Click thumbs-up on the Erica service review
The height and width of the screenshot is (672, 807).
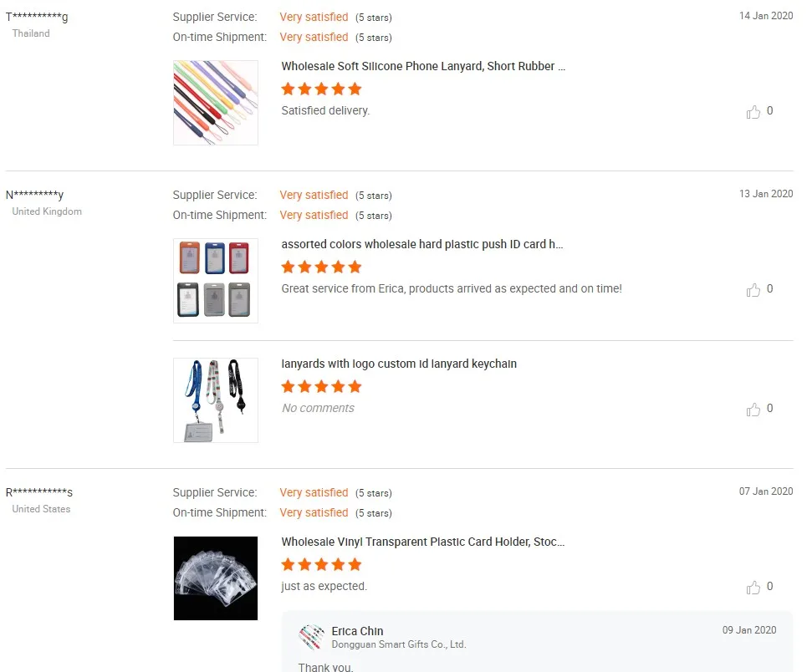753,290
